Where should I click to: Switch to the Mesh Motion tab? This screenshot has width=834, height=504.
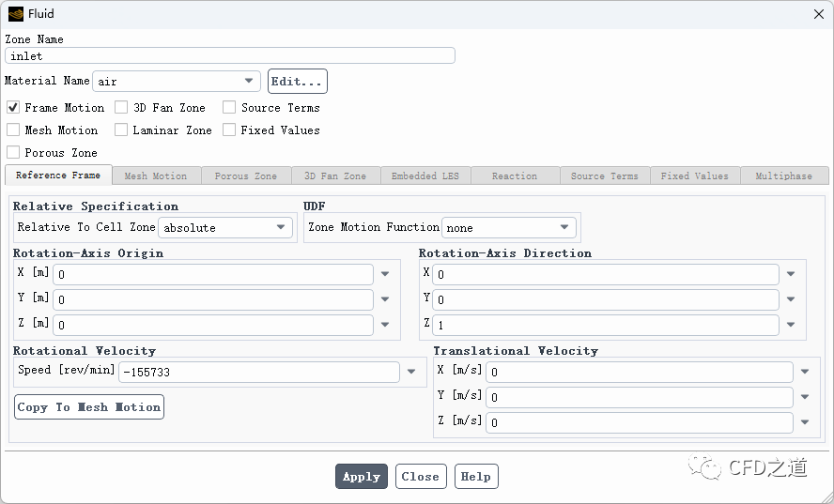156,176
